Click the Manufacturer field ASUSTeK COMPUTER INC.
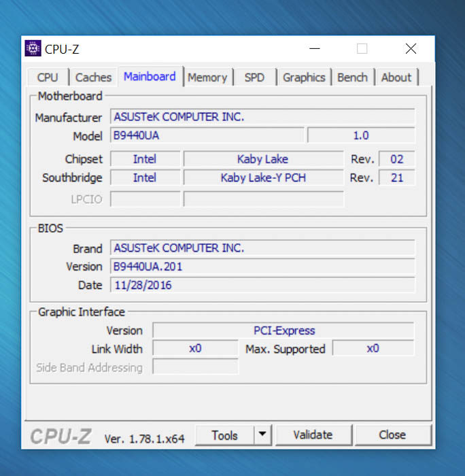Viewport: 465px width, 476px height. point(262,116)
